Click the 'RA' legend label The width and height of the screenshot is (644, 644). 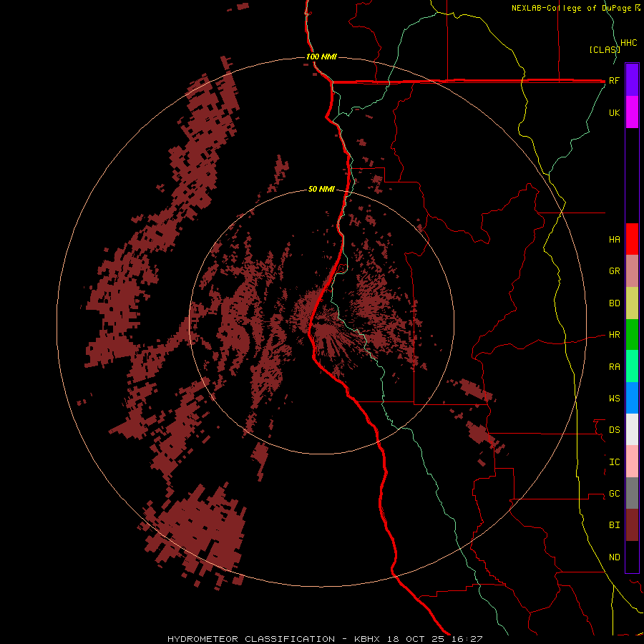(614, 367)
